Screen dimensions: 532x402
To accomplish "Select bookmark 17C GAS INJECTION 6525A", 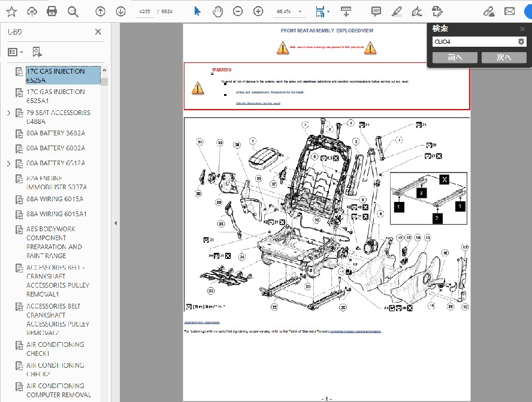I will coord(63,75).
